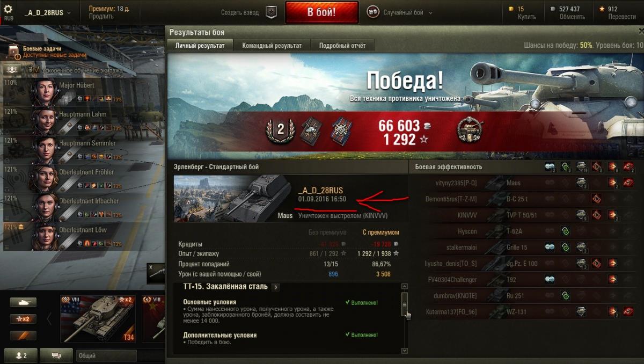This screenshot has width=644, height=364.
Task: Open Боевые задачи missions icon
Action: [15, 52]
